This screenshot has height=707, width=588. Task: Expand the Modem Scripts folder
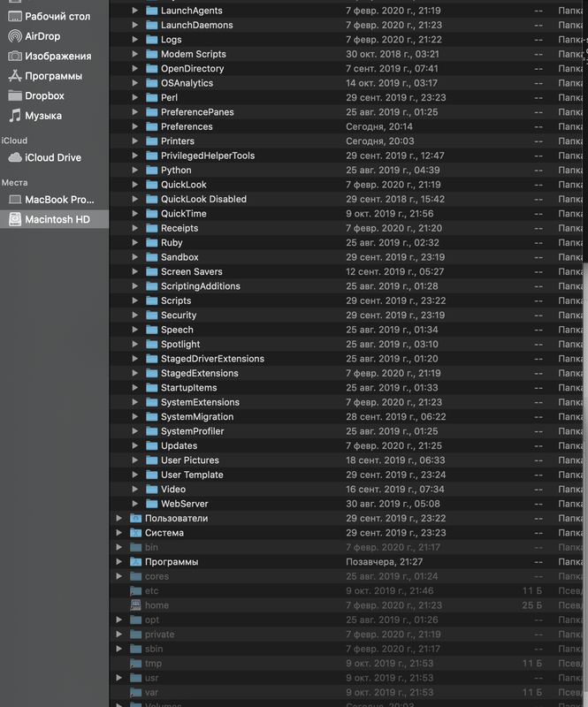[x=134, y=54]
